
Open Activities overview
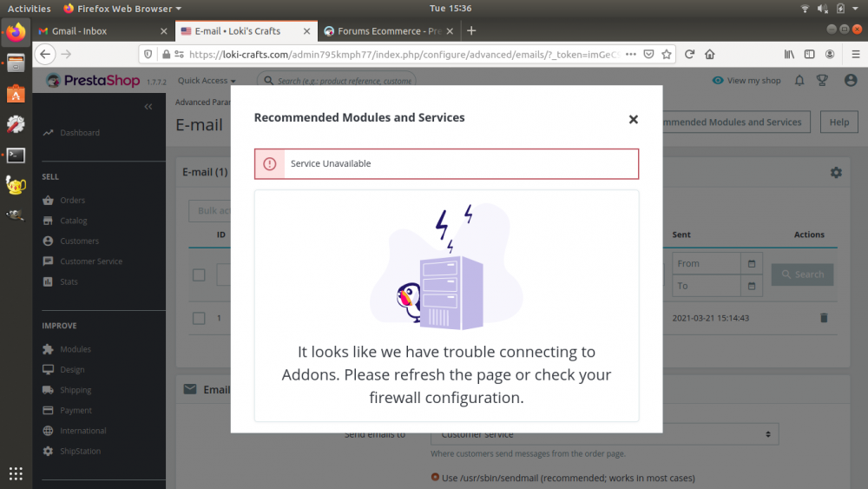click(29, 9)
